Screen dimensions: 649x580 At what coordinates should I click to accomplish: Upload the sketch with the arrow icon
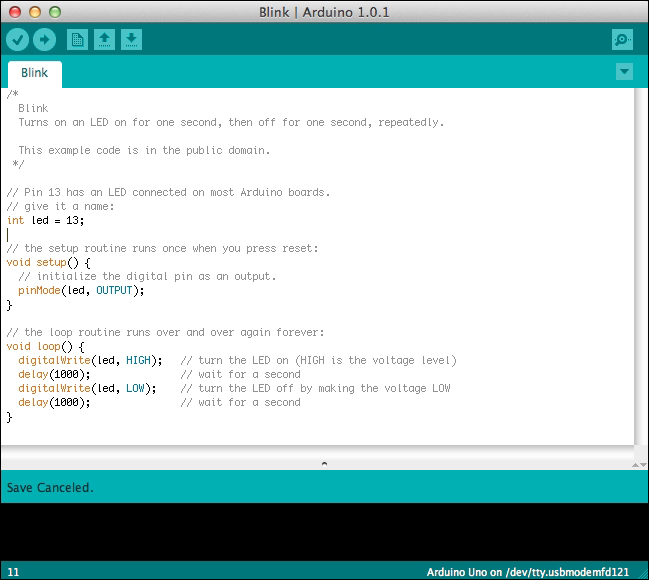pyautogui.click(x=44, y=40)
